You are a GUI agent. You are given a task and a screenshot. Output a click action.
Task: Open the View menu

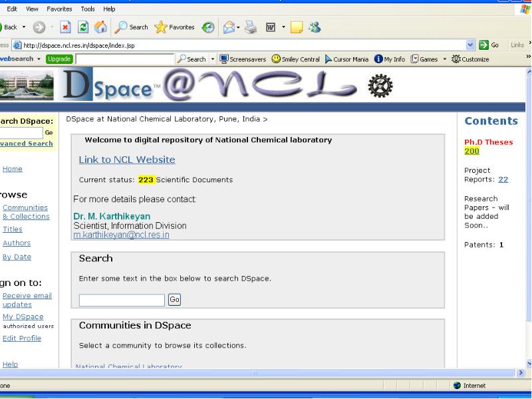coord(32,9)
